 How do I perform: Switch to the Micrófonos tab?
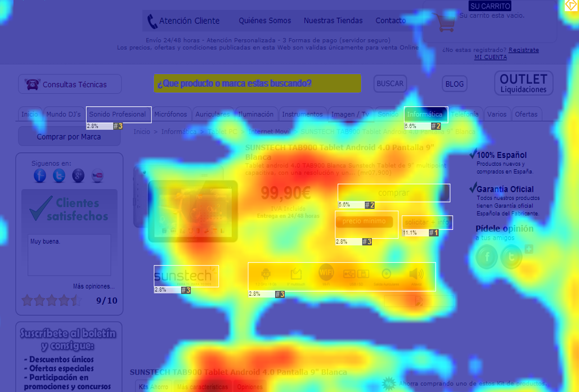tap(170, 114)
